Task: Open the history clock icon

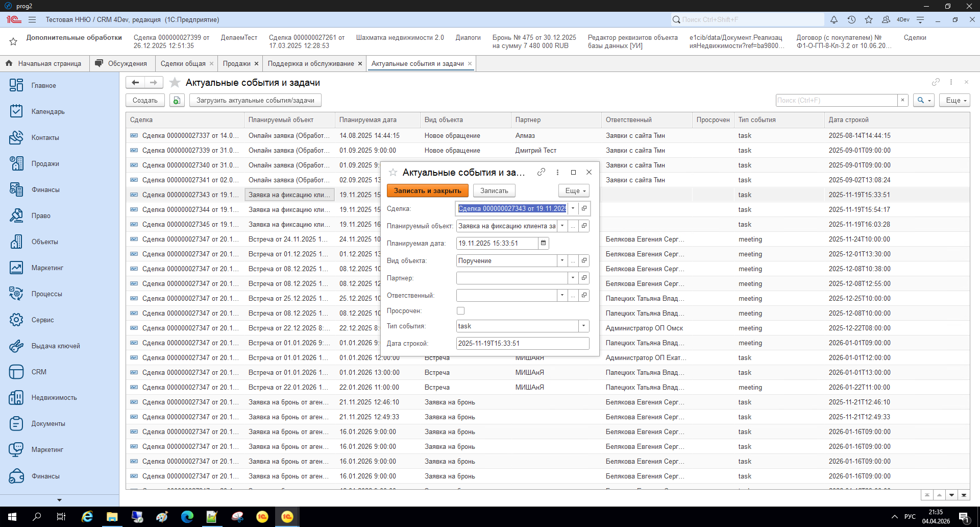Action: click(851, 20)
